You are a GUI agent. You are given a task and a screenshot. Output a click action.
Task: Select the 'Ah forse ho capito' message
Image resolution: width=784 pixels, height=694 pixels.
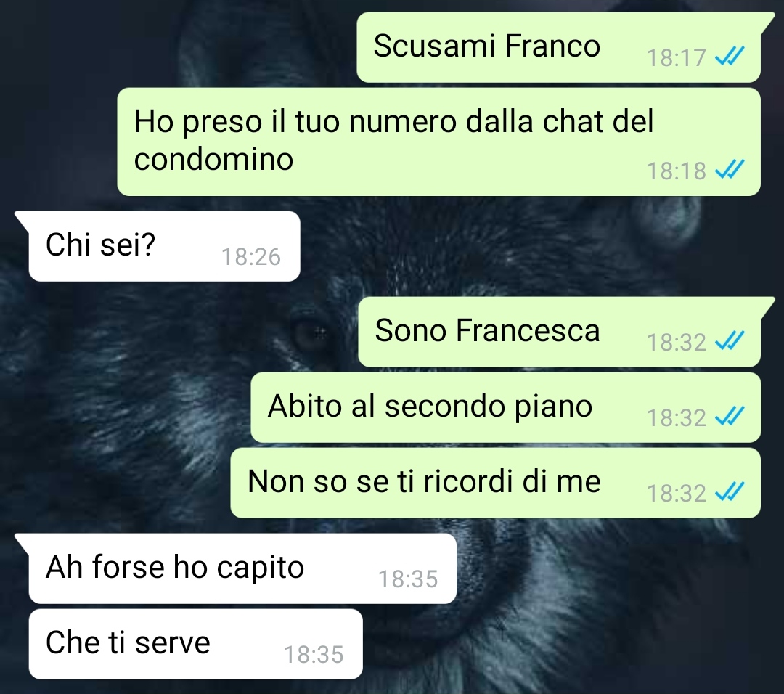pos(242,568)
